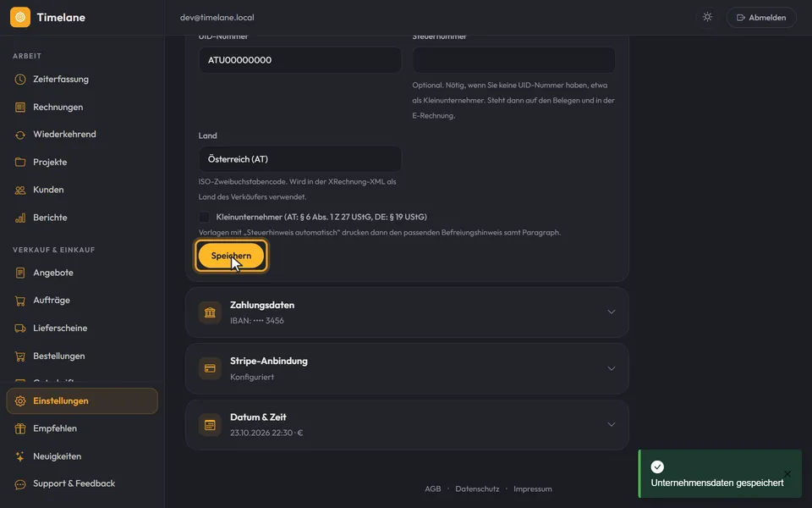
Task: Enable the Kleinunternehmer checkbox
Action: (x=204, y=217)
